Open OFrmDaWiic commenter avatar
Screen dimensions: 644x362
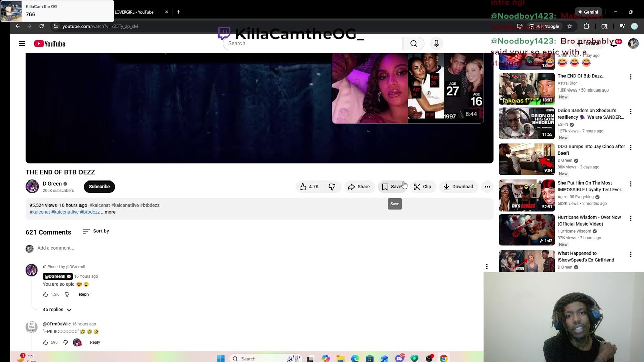pos(32,328)
